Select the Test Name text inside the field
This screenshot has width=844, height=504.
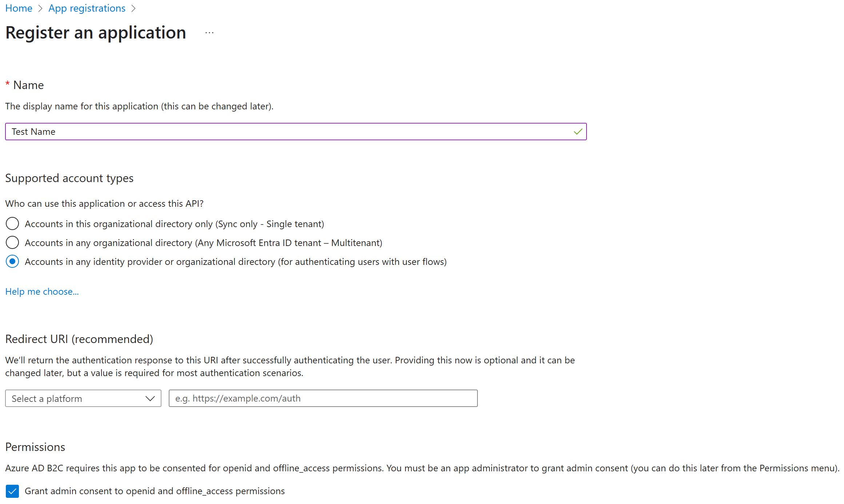click(x=34, y=132)
